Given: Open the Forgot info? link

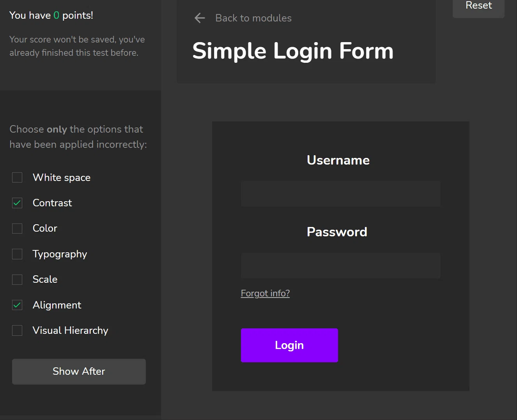Looking at the screenshot, I should pos(265,293).
